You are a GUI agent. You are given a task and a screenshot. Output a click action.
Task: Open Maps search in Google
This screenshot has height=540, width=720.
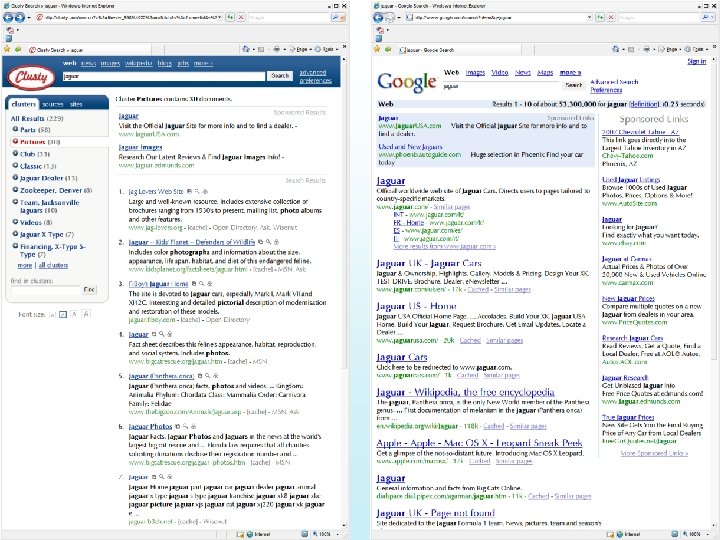545,73
